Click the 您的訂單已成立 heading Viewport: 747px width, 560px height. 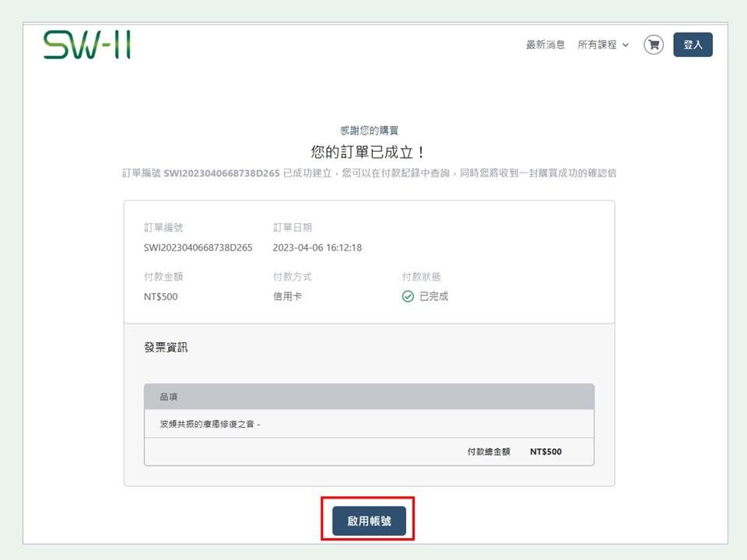369,152
